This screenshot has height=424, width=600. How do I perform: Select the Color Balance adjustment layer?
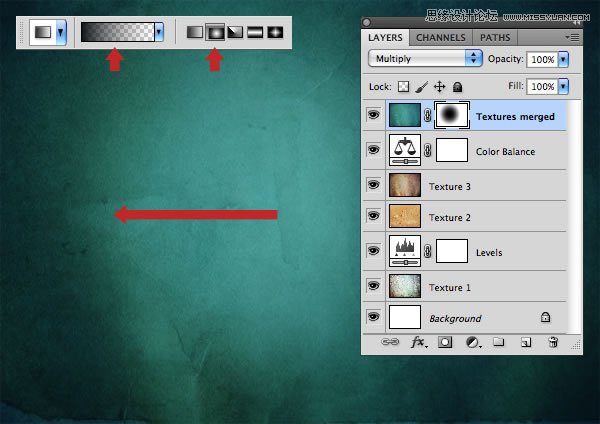click(x=504, y=152)
